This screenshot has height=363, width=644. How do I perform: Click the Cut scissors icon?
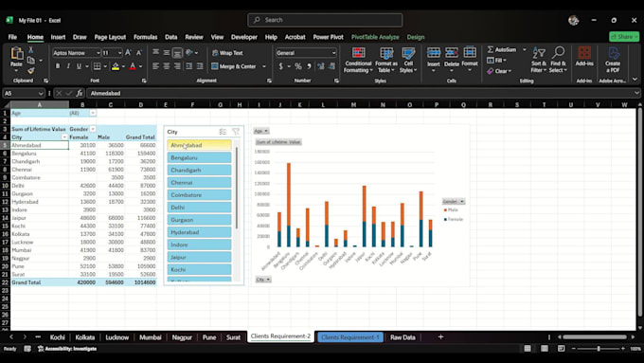click(31, 50)
